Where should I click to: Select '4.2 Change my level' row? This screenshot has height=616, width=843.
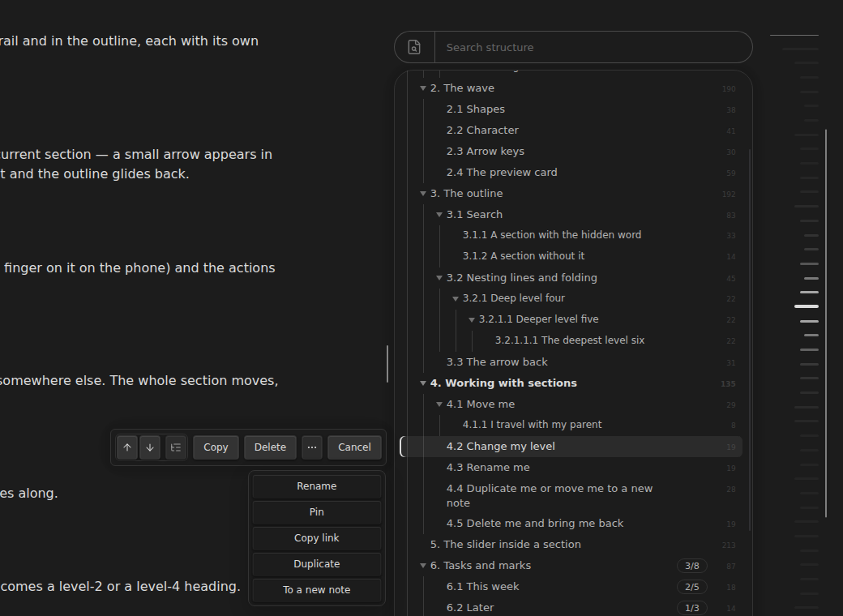(x=573, y=447)
